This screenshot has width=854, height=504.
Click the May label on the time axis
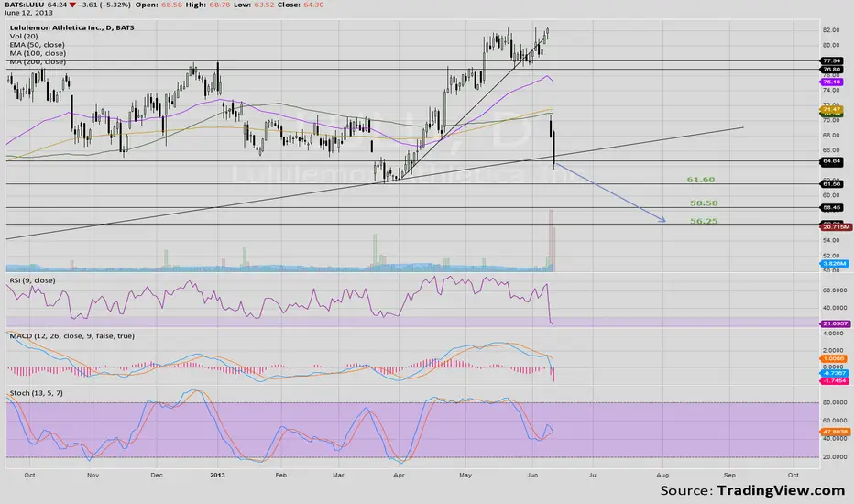[x=465, y=475]
